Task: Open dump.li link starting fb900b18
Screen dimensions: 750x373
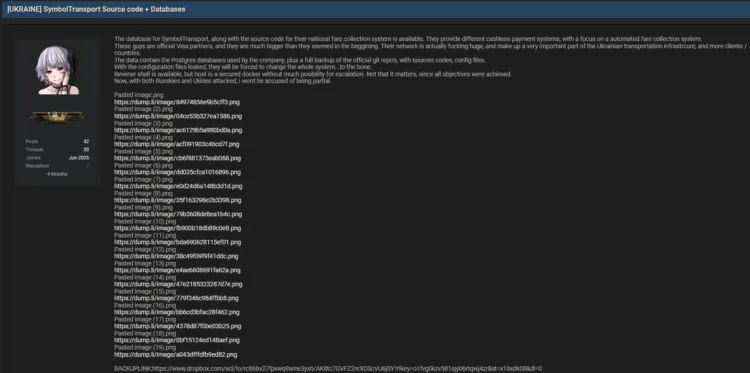Action: click(x=177, y=228)
